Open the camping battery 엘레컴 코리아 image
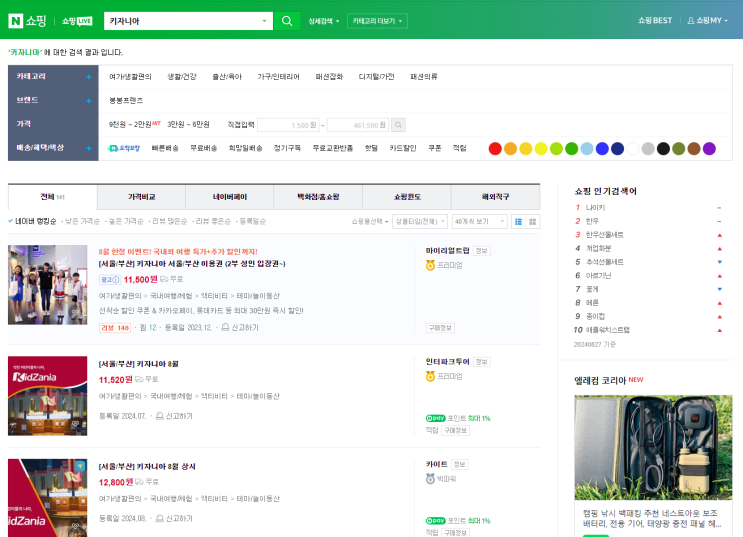 [653, 447]
